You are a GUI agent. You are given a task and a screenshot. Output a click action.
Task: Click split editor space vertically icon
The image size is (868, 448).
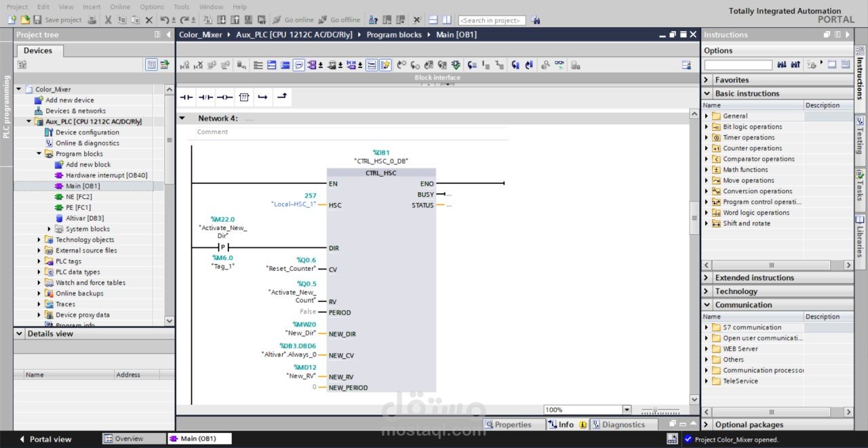pyautogui.click(x=448, y=20)
